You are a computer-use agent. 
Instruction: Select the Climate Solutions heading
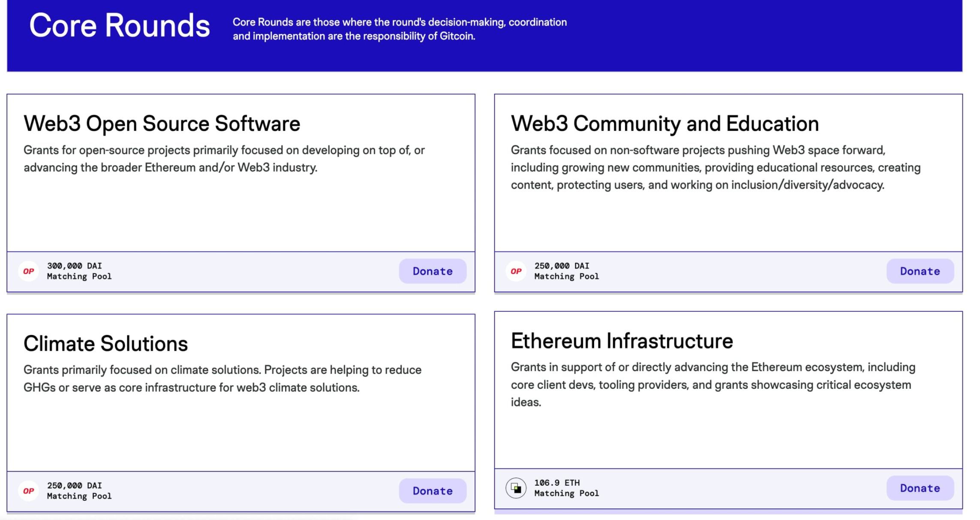coord(105,343)
